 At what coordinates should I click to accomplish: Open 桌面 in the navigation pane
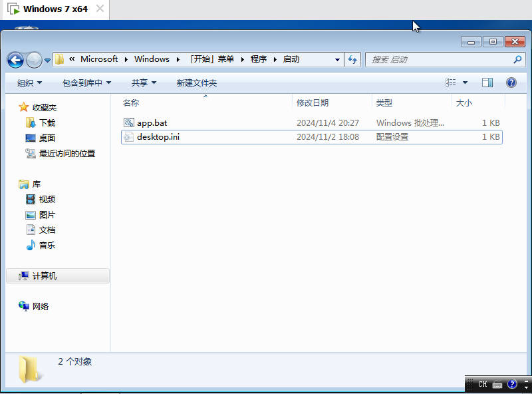[47, 138]
